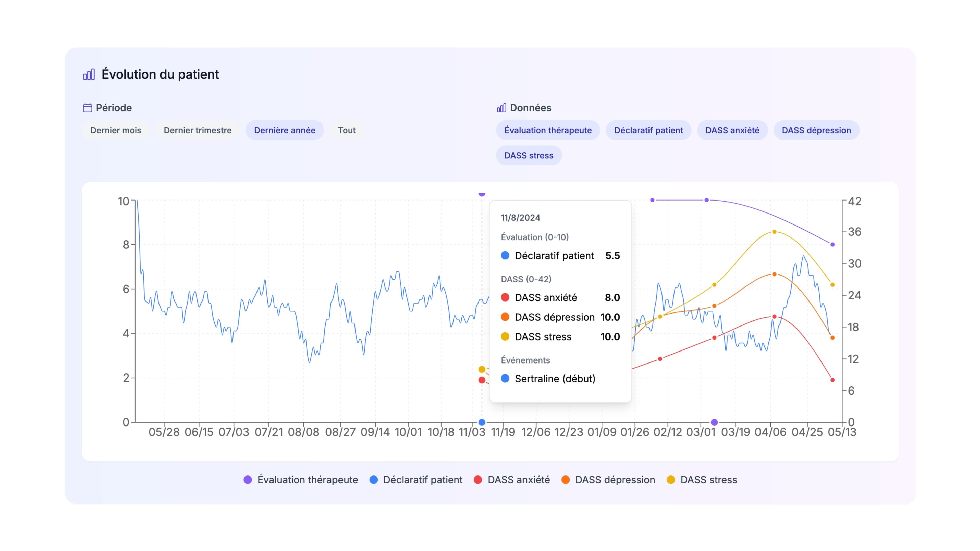Click the Événements tooltip heading
This screenshot has width=980, height=551.
click(x=525, y=360)
